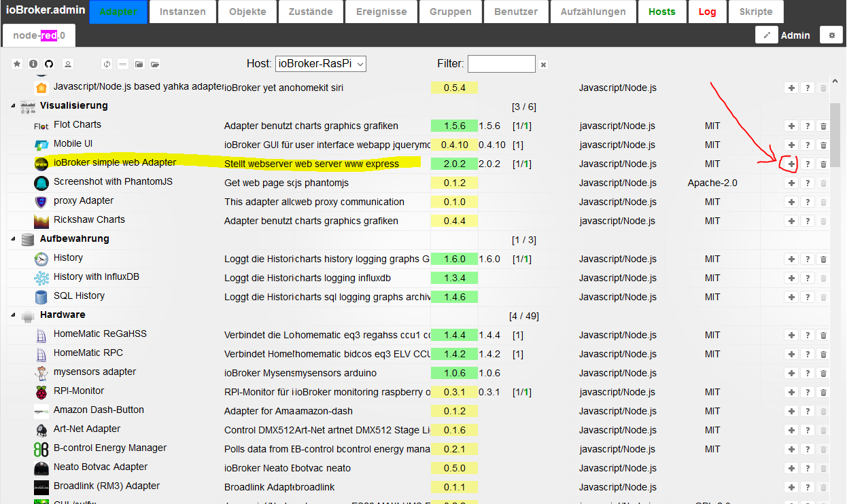Screen dimensions: 847x504
Task: Select the B-control Energy Manager row name
Action: (x=110, y=448)
